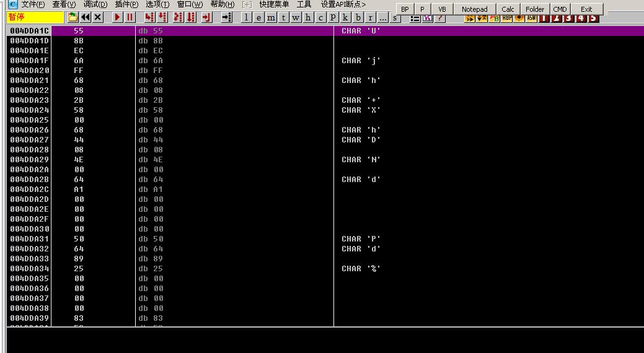This screenshot has height=353, width=644.
Task: Open the Memory map with the m button
Action: click(271, 17)
